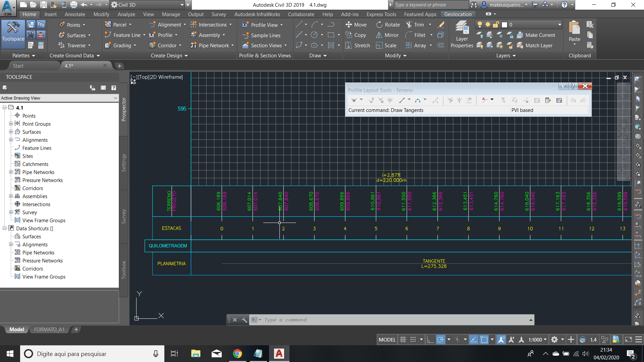Click Match Layer in the Layers panel
Viewport: 644px width, 362px height.
536,45
